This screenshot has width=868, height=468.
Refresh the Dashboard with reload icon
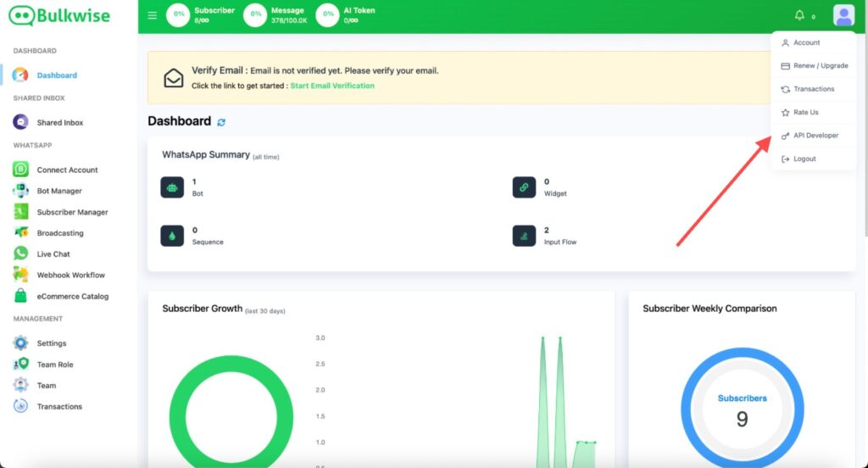click(221, 122)
